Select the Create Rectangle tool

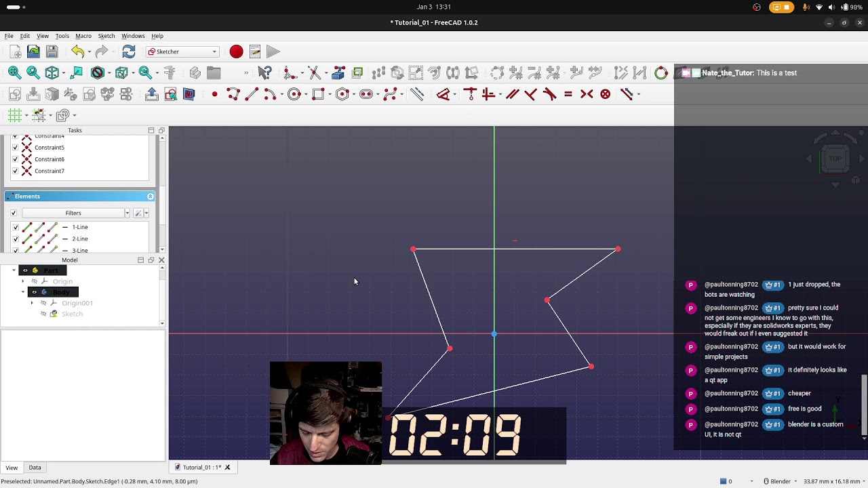point(318,94)
